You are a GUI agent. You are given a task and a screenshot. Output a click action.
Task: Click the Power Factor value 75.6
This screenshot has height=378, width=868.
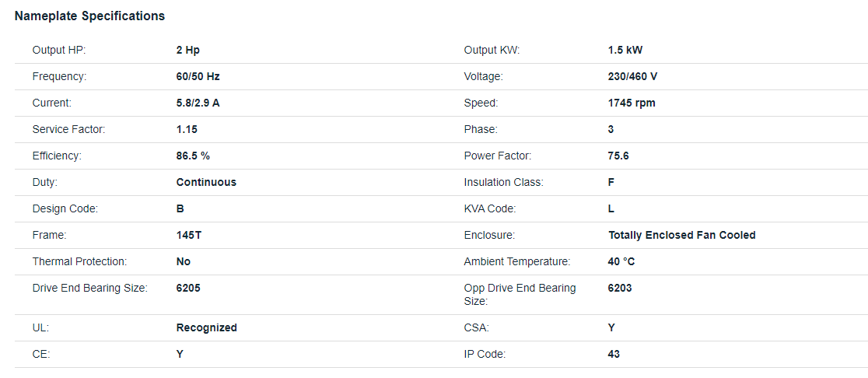(x=618, y=156)
